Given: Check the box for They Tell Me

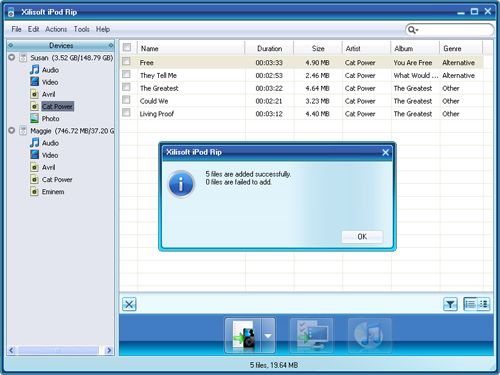Looking at the screenshot, I should tap(126, 74).
